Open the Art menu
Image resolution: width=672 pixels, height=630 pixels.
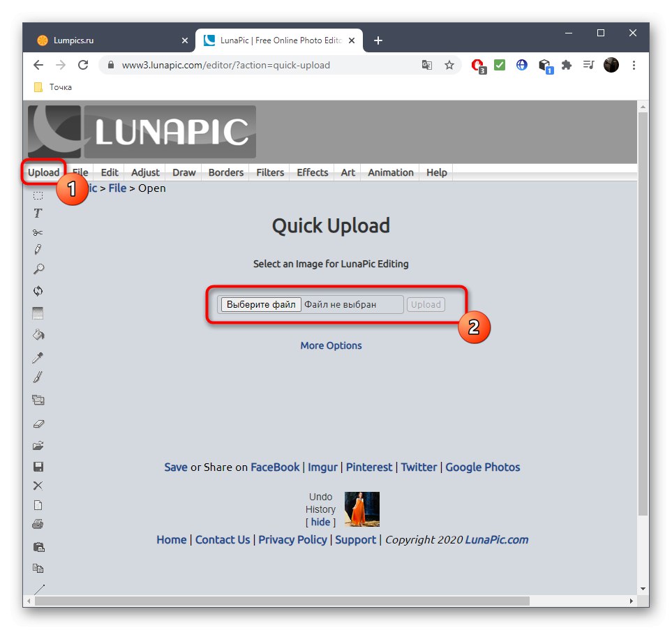(348, 172)
